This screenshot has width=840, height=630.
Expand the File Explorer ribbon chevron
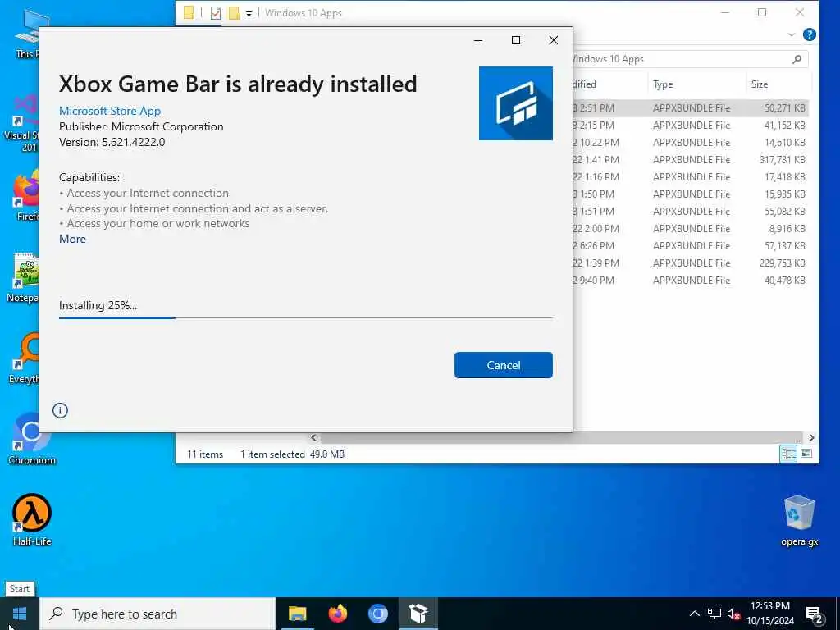pos(792,34)
